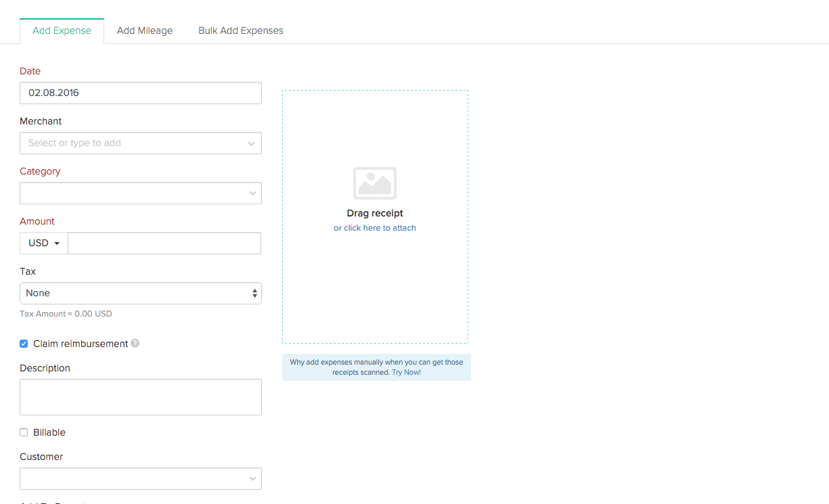
Task: Click the help icon beside Claim reimbursement
Action: 135,344
